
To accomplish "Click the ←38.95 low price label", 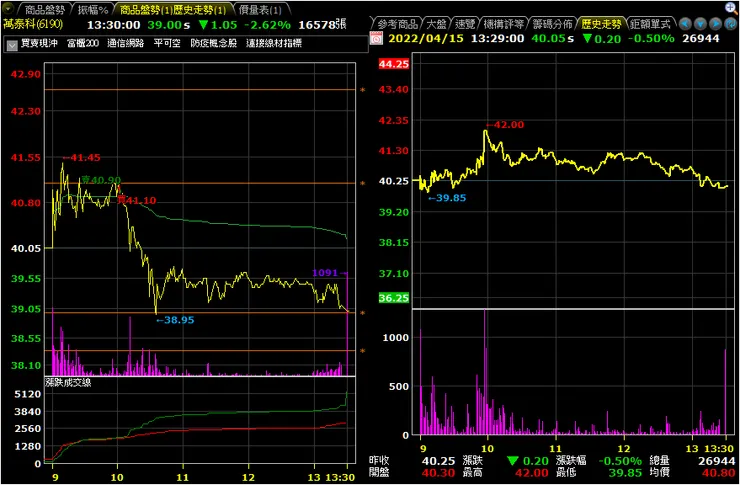I will click(x=175, y=320).
